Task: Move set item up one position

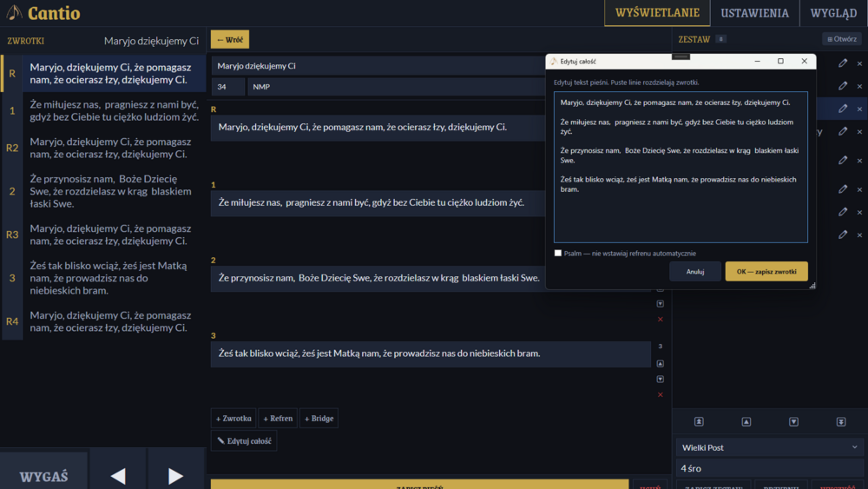Action: point(746,421)
